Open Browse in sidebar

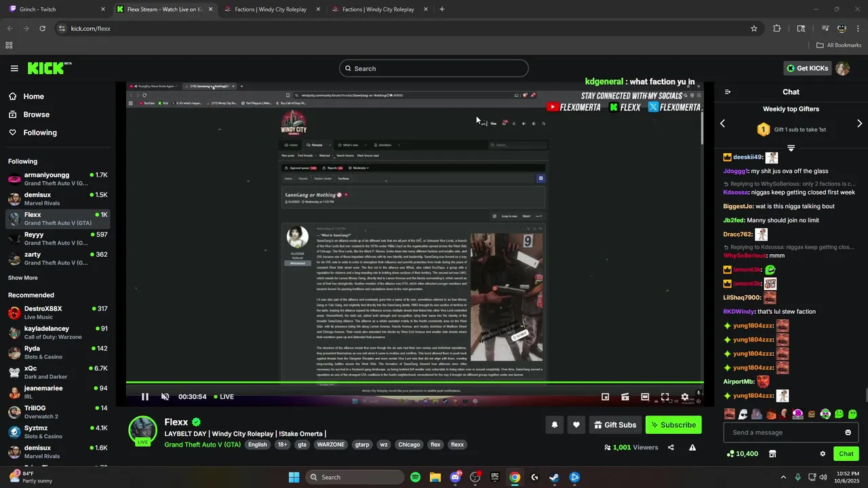pyautogui.click(x=57, y=115)
